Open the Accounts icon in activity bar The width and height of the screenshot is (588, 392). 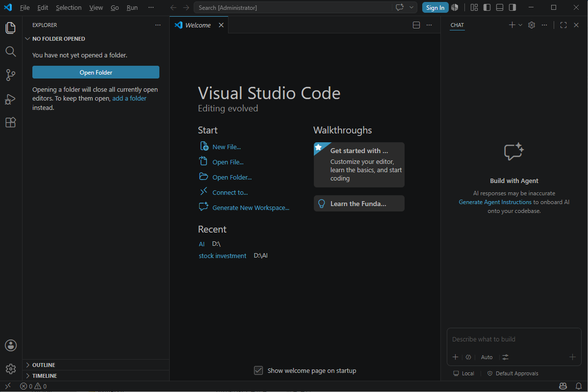click(10, 345)
